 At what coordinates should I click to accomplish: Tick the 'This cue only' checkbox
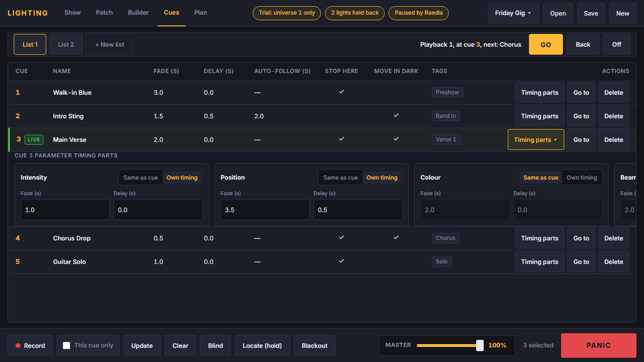click(66, 346)
